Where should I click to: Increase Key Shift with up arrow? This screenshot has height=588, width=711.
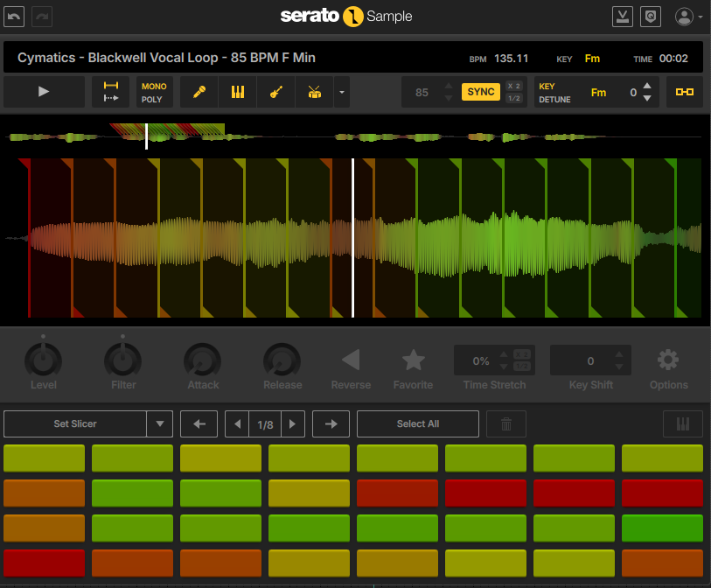coord(619,354)
